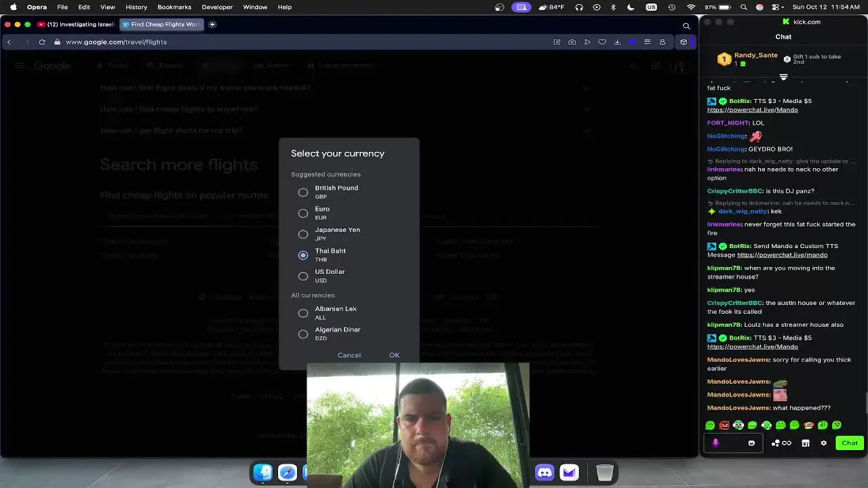This screenshot has height=488, width=868.
Task: Open the History menu
Action: [x=136, y=7]
